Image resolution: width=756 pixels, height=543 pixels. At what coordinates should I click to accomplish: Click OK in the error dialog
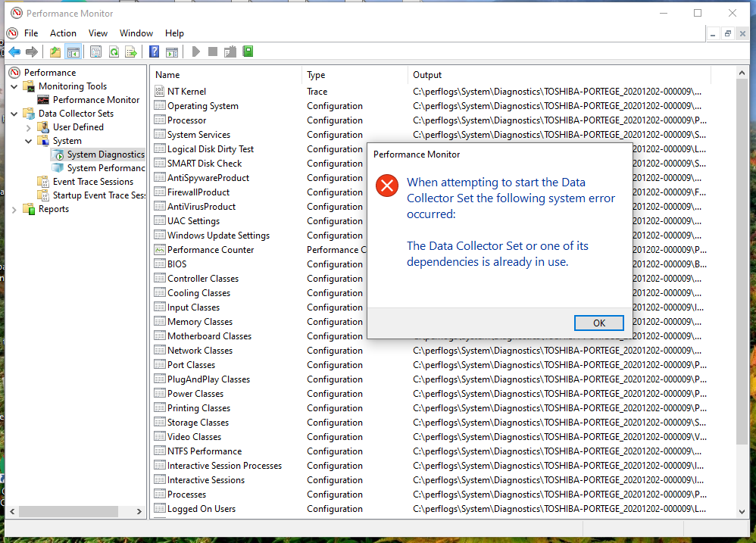click(x=599, y=323)
